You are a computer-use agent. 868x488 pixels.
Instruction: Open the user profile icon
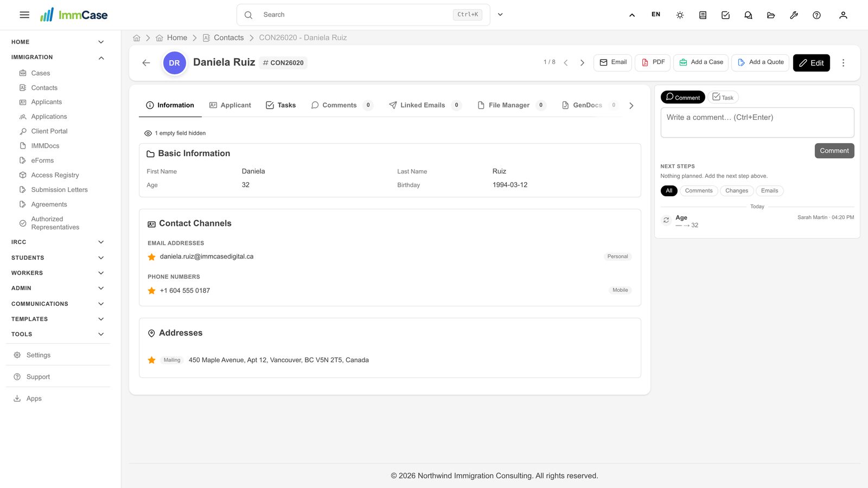[843, 15]
